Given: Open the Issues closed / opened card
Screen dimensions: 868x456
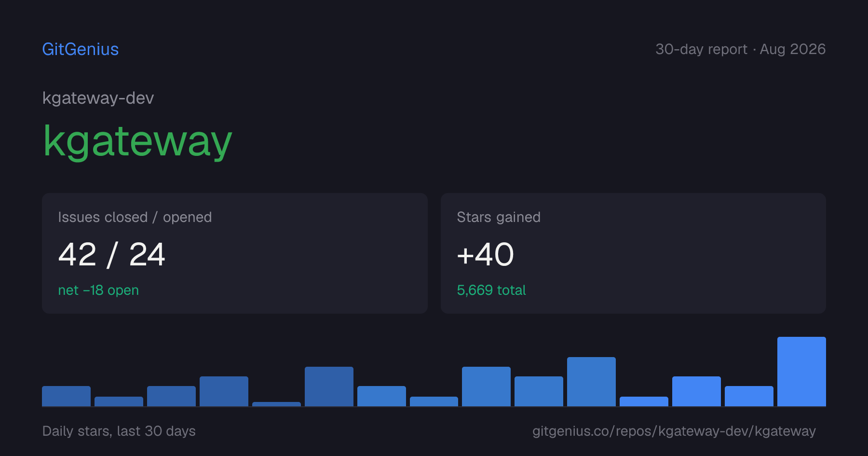Looking at the screenshot, I should [x=235, y=253].
